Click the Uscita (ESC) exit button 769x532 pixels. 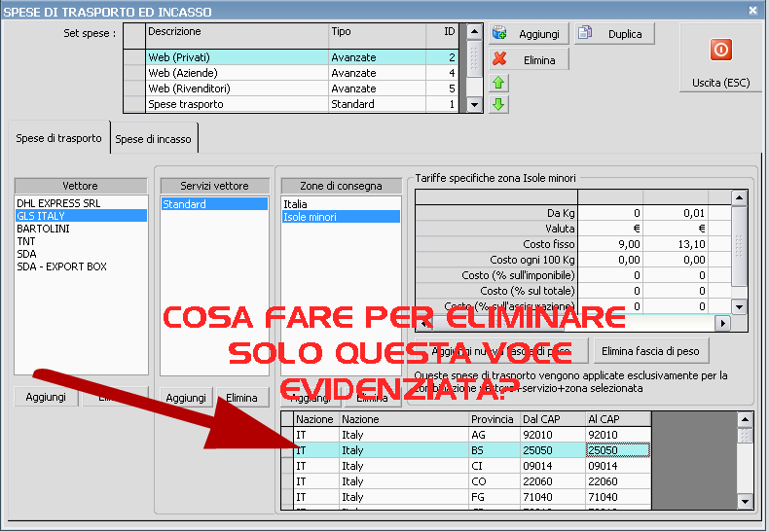pos(720,57)
